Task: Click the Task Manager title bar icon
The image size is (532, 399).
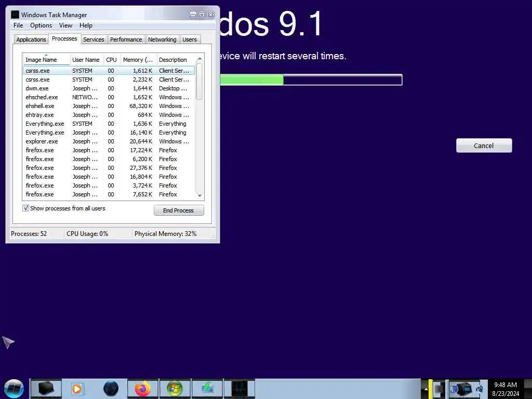Action: click(15, 15)
